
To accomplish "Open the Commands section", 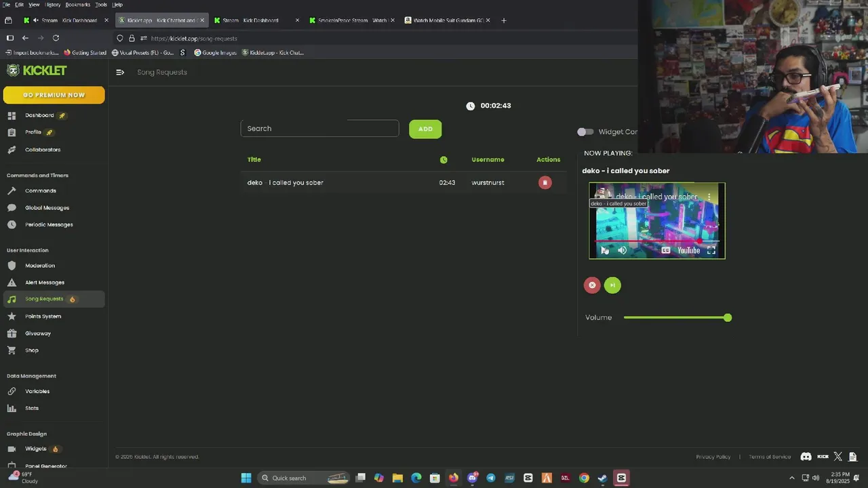I will [x=41, y=190].
